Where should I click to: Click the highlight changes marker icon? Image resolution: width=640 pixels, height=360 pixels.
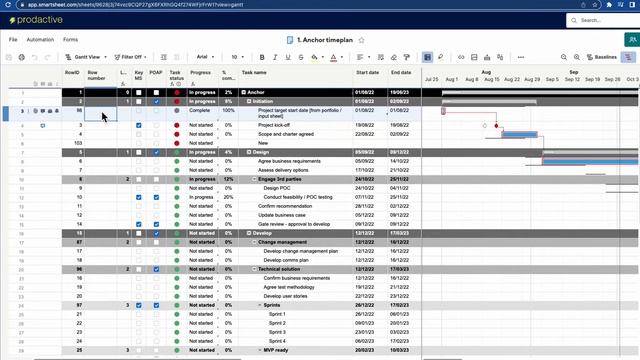coord(440,57)
